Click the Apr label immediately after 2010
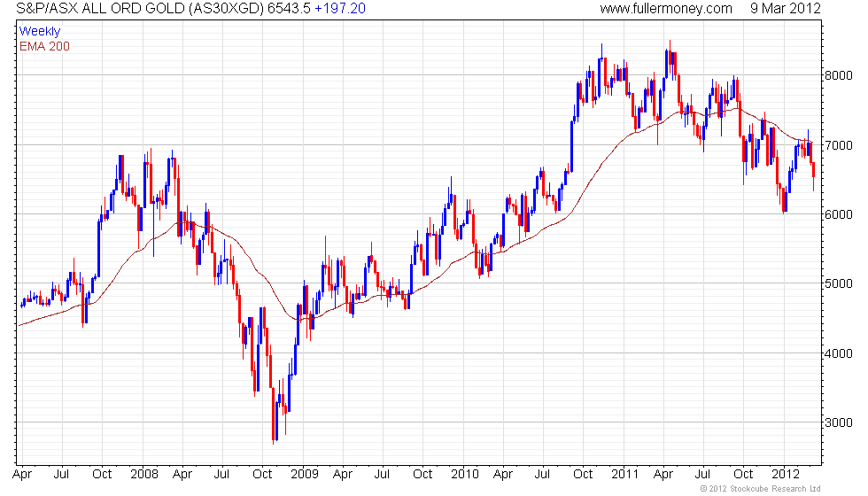 (x=503, y=475)
